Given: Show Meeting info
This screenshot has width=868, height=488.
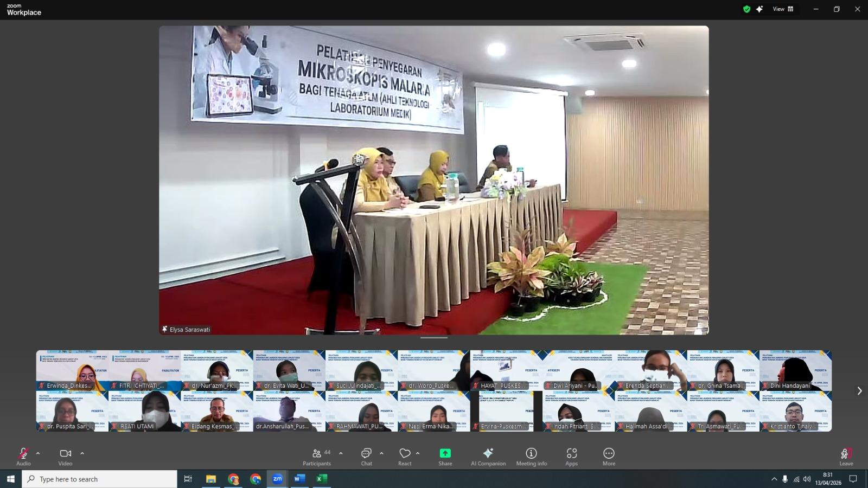Looking at the screenshot, I should point(531,457).
